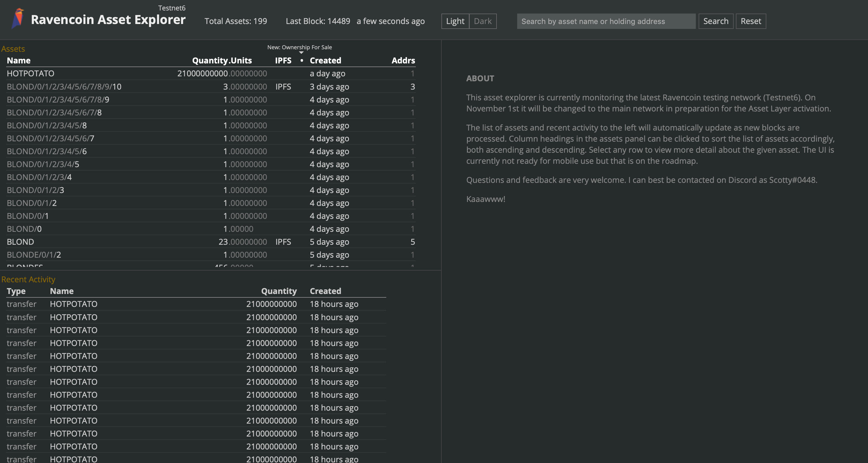Click the New: Ownership For Sale note
Screen dimensions: 868x463
(x=300, y=47)
